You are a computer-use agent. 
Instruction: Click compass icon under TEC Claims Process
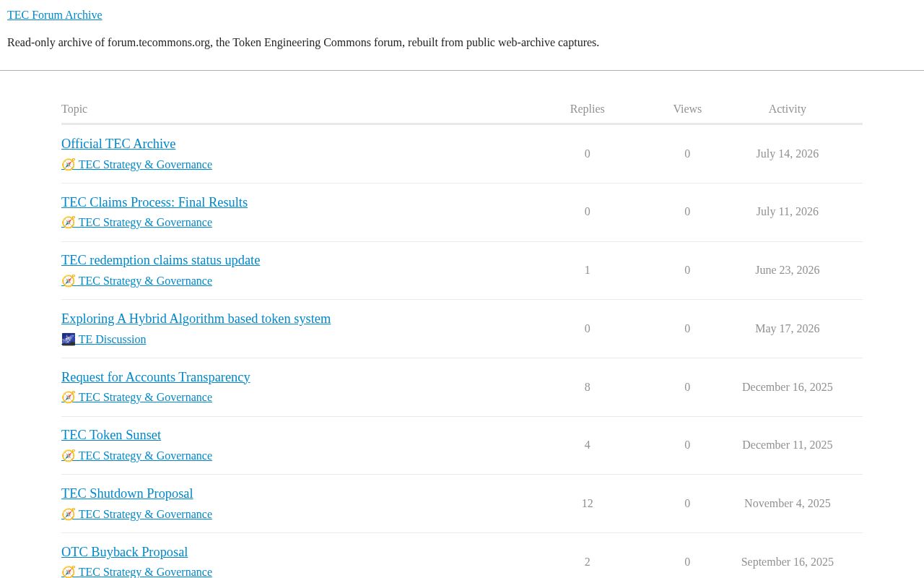coord(69,223)
